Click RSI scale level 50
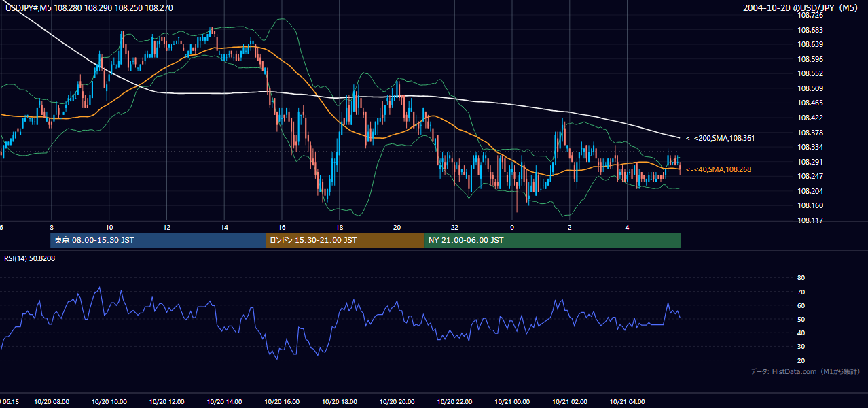Viewport: 868px width, 408px height. click(801, 319)
